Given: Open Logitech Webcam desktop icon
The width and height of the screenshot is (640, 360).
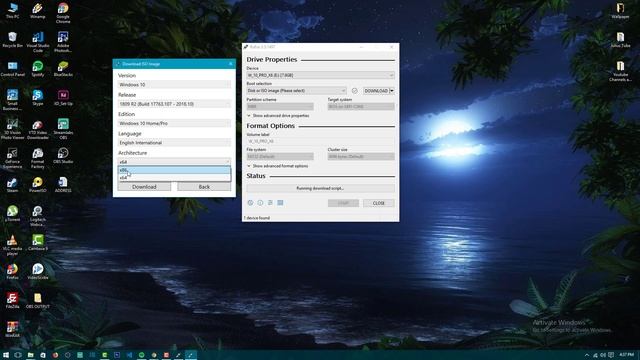Looking at the screenshot, I should click(38, 216).
